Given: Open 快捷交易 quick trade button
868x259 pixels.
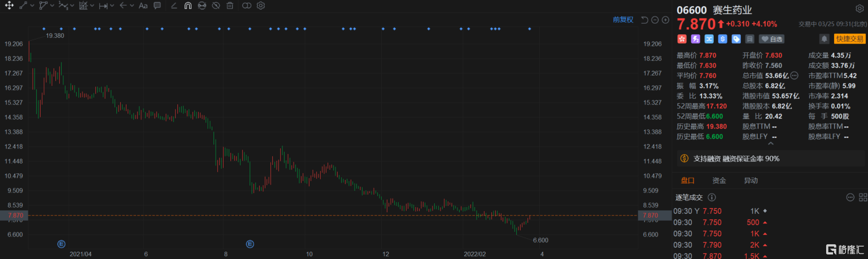Looking at the screenshot, I should [849, 39].
